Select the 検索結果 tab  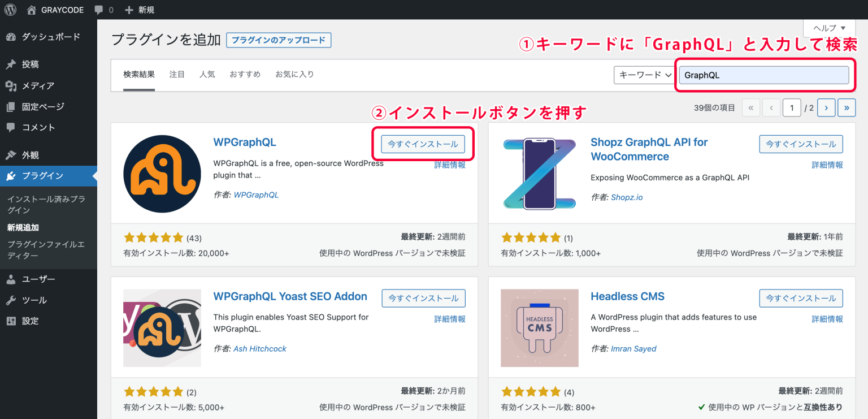coord(139,74)
